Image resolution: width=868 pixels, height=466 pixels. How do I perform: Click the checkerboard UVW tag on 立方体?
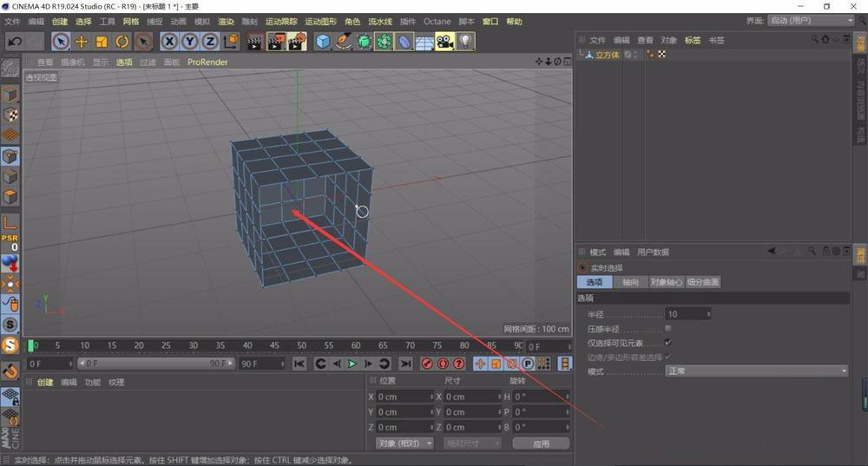(661, 55)
